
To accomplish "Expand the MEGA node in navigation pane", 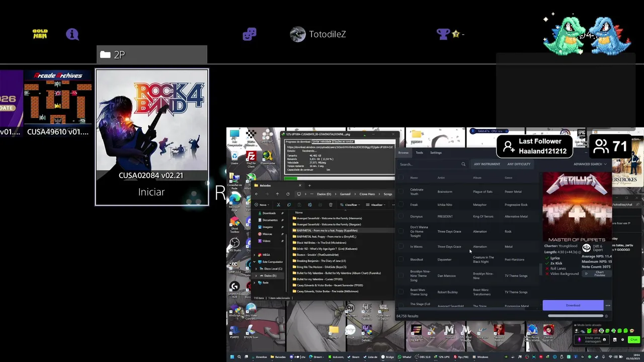I will click(254, 255).
